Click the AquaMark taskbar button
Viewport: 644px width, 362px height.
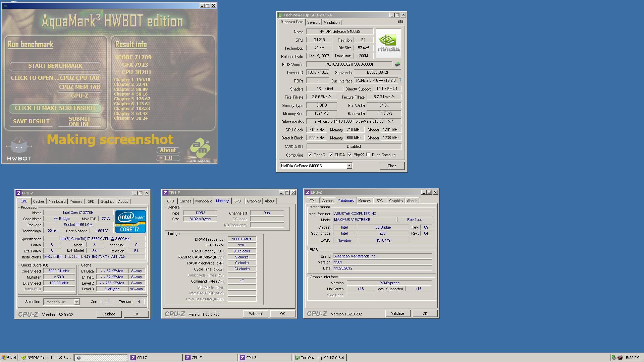(101, 358)
